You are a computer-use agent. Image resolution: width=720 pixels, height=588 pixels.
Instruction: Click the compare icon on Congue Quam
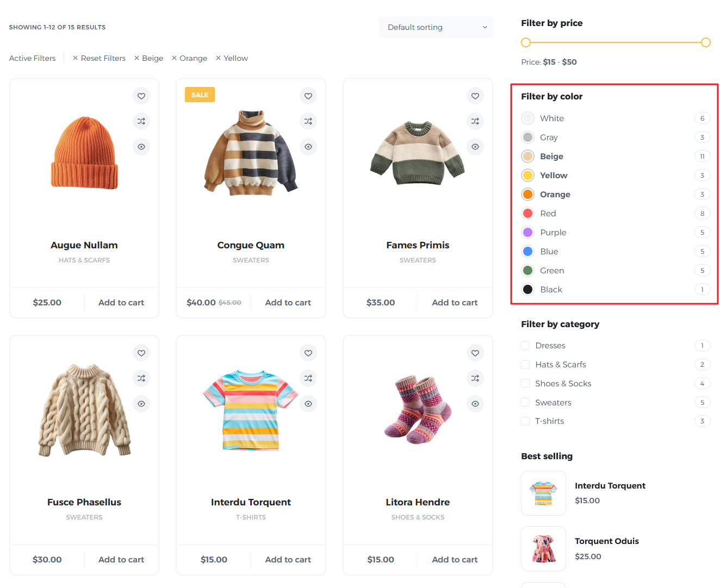click(x=308, y=121)
